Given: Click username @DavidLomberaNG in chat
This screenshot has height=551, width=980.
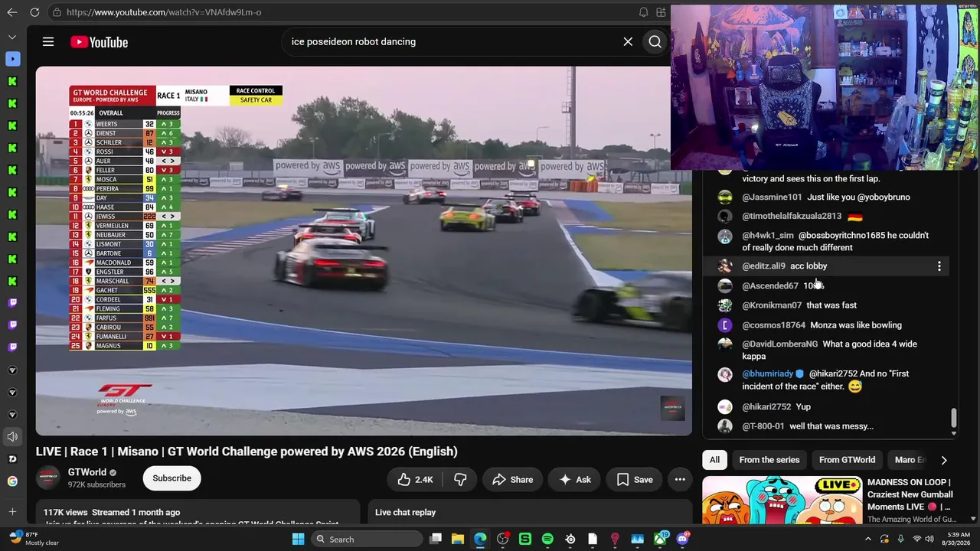Looking at the screenshot, I should (779, 344).
